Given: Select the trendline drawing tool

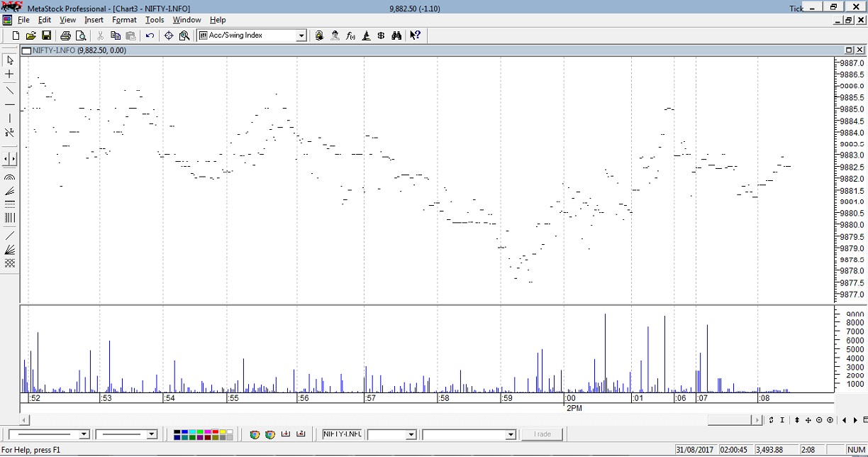Looking at the screenshot, I should point(10,90).
